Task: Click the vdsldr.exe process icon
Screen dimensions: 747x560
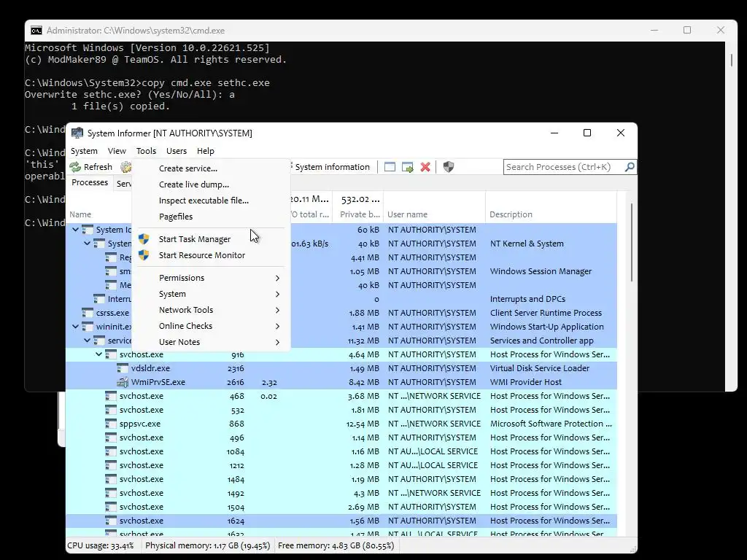Action: coord(123,368)
